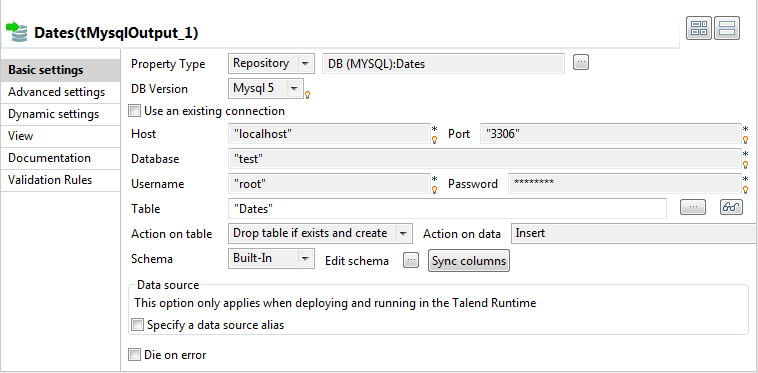Click lightbulb hint beside Password field

pos(746,189)
